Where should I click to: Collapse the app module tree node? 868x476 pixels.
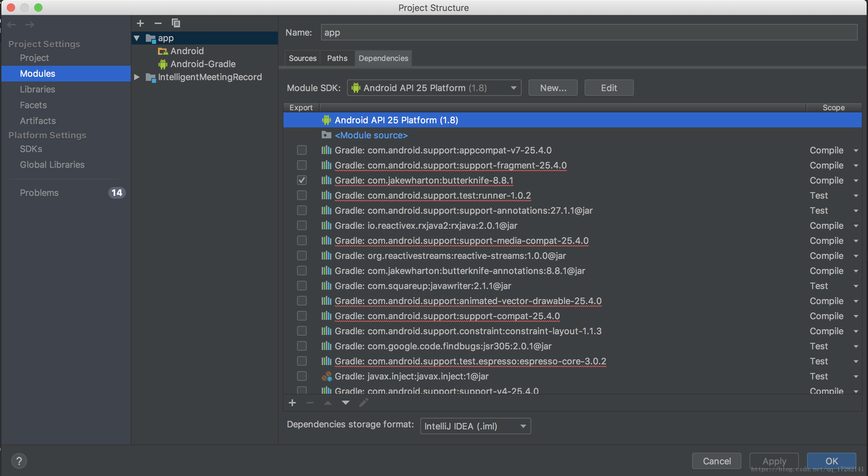click(137, 38)
